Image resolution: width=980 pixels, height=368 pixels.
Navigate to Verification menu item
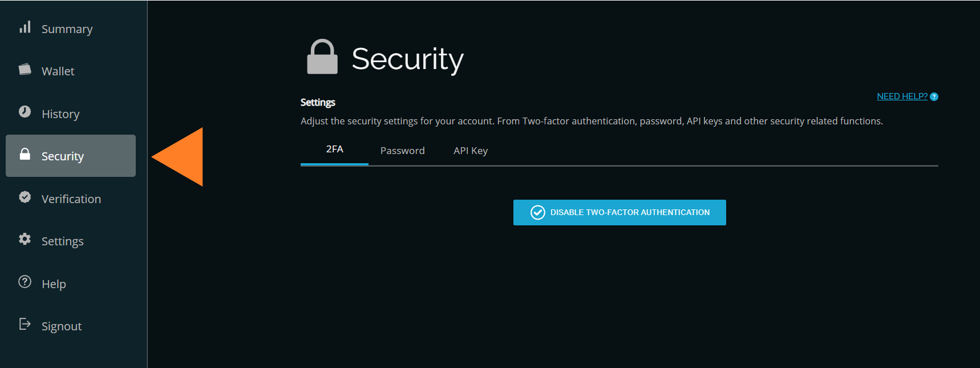pos(71,199)
